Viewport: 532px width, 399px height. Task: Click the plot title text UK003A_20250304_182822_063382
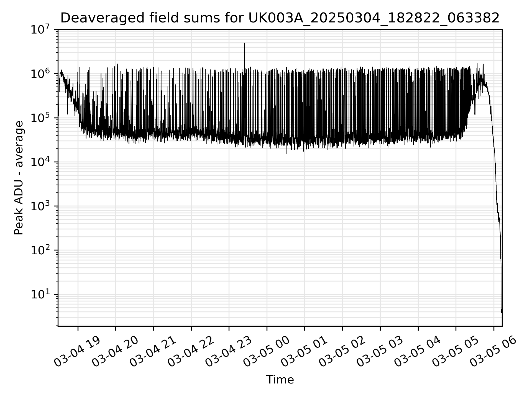[x=374, y=18]
